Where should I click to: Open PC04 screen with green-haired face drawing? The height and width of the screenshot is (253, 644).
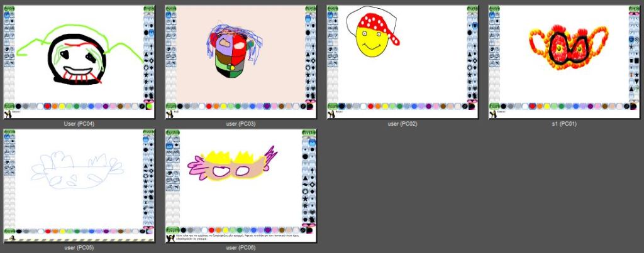point(79,60)
